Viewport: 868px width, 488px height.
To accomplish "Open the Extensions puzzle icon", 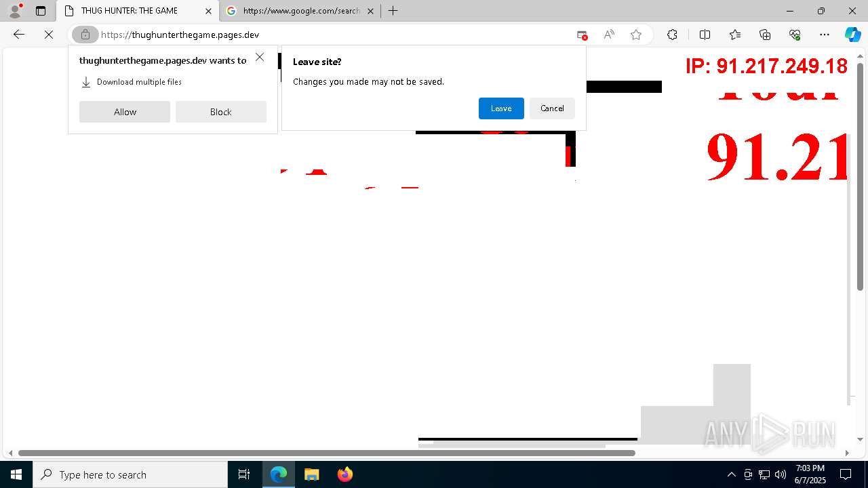I will pos(672,35).
